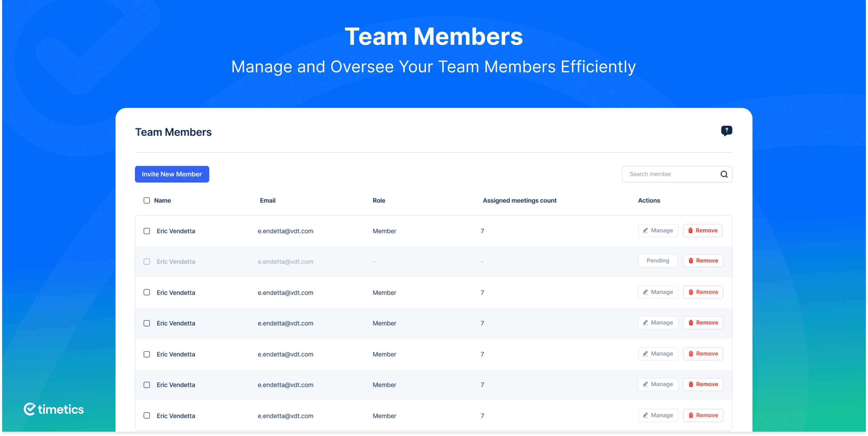The height and width of the screenshot is (436, 868).
Task: Click Remove in row right below pending row
Action: [x=703, y=292]
